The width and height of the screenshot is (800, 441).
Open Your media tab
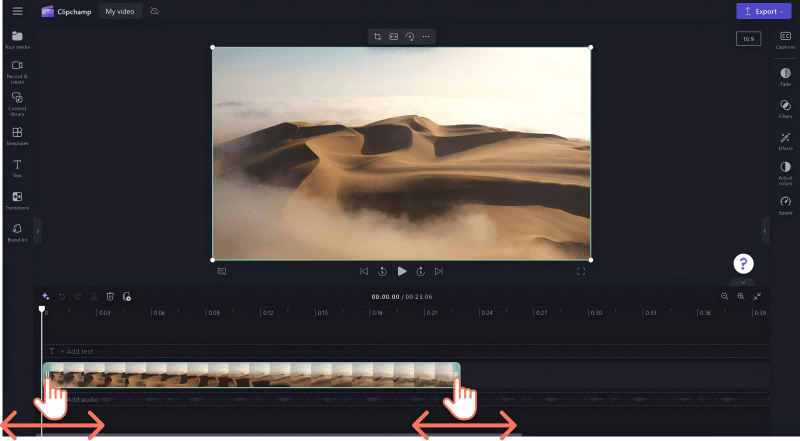tap(17, 39)
